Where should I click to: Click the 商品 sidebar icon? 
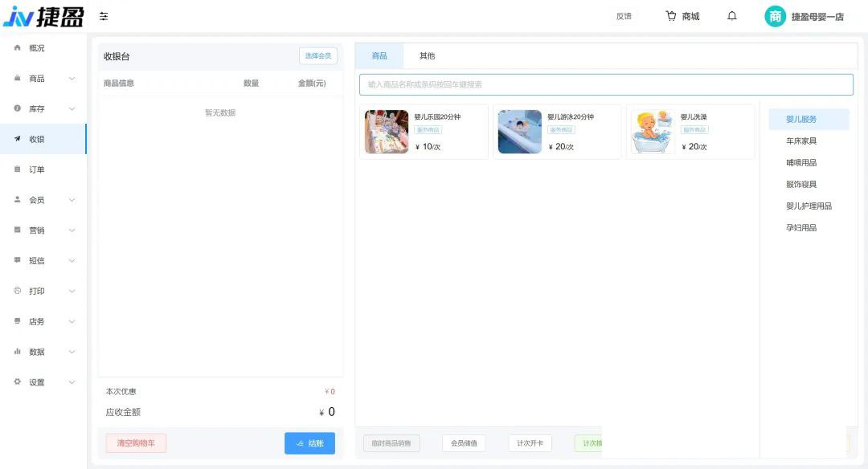click(17, 78)
